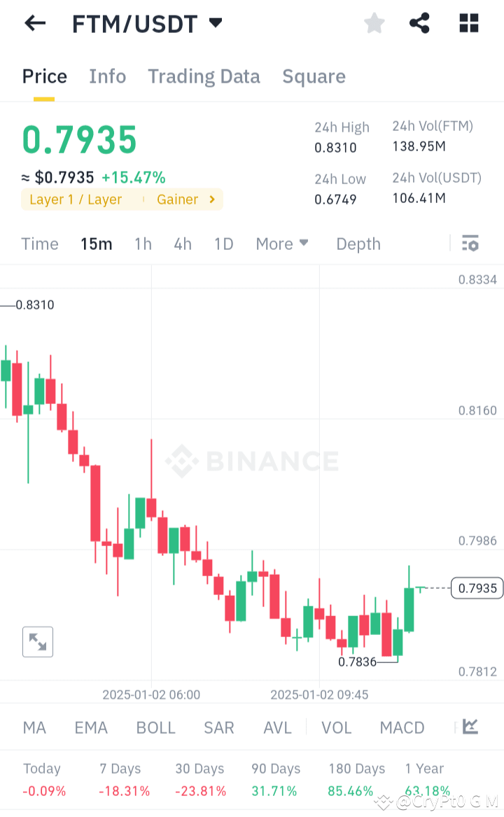This screenshot has height=817, width=504.
Task: Expand the chart using the fullscreen icon
Action: tap(37, 641)
